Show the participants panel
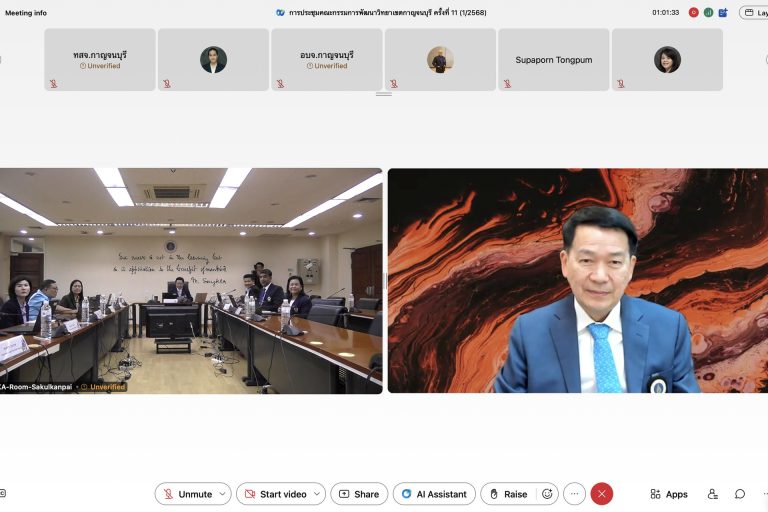 coord(713,494)
